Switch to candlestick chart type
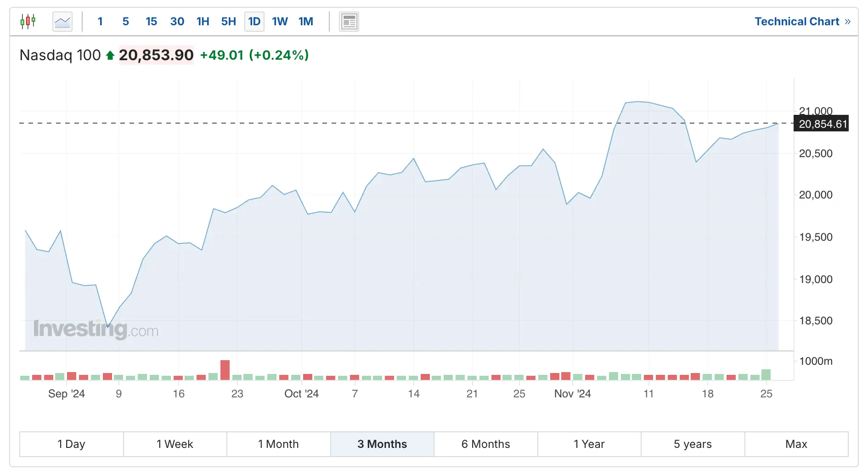This screenshot has width=868, height=475. tap(28, 22)
